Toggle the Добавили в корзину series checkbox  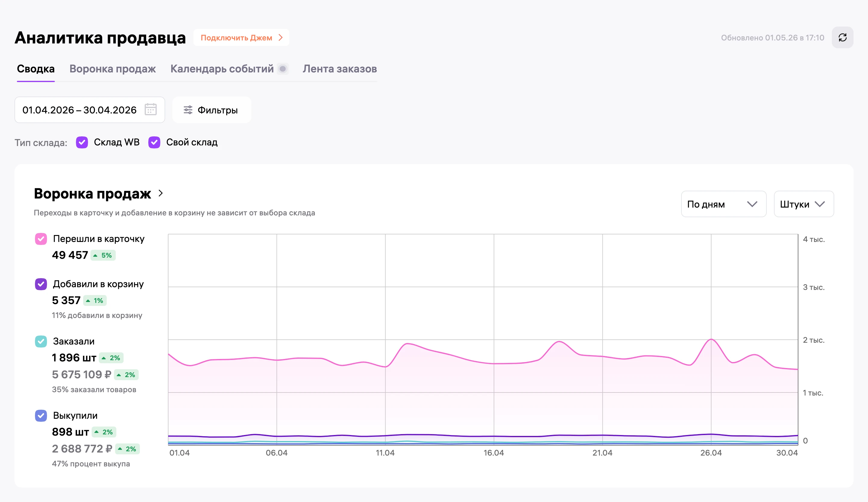pos(41,284)
